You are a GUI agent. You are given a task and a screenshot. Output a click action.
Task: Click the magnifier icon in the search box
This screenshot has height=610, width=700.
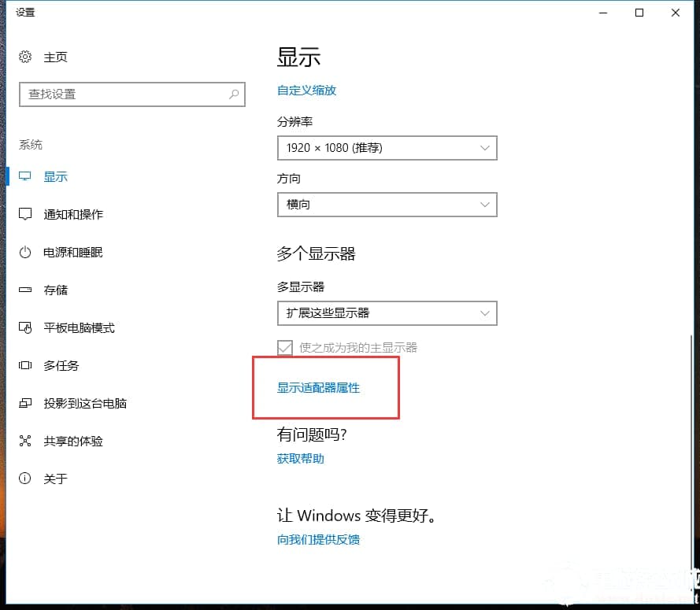tap(233, 94)
